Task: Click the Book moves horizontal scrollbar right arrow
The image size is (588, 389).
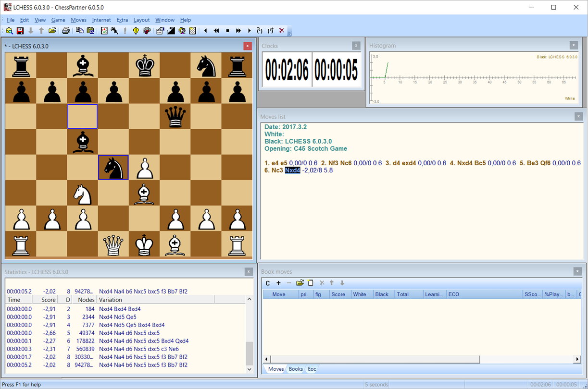Action: point(577,359)
